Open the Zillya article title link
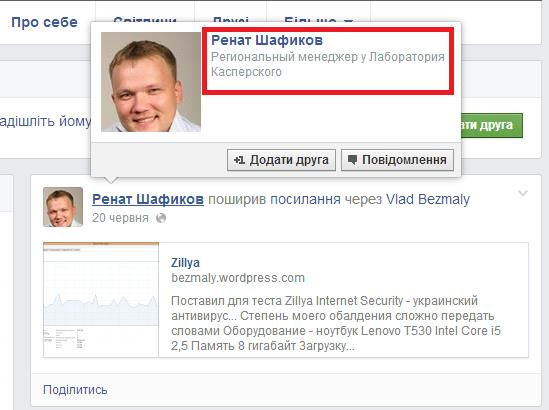The width and height of the screenshot is (549, 410). pyautogui.click(x=185, y=263)
